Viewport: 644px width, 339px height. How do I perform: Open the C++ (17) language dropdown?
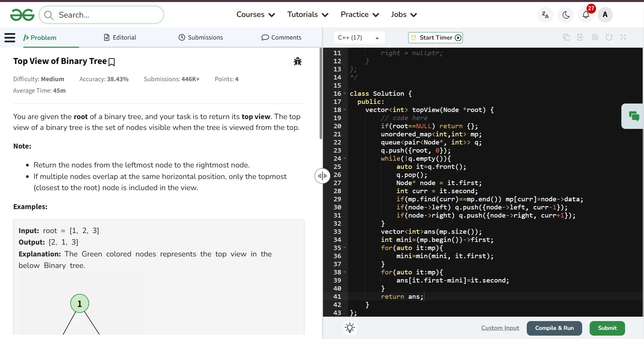click(358, 38)
